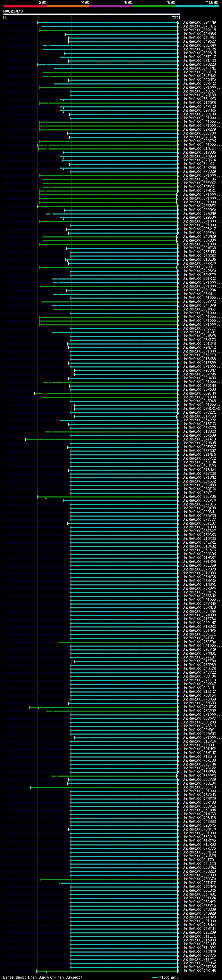Viewport: 222px width, 980px height.
Task: Click the query end position 515
Action: click(175, 17)
